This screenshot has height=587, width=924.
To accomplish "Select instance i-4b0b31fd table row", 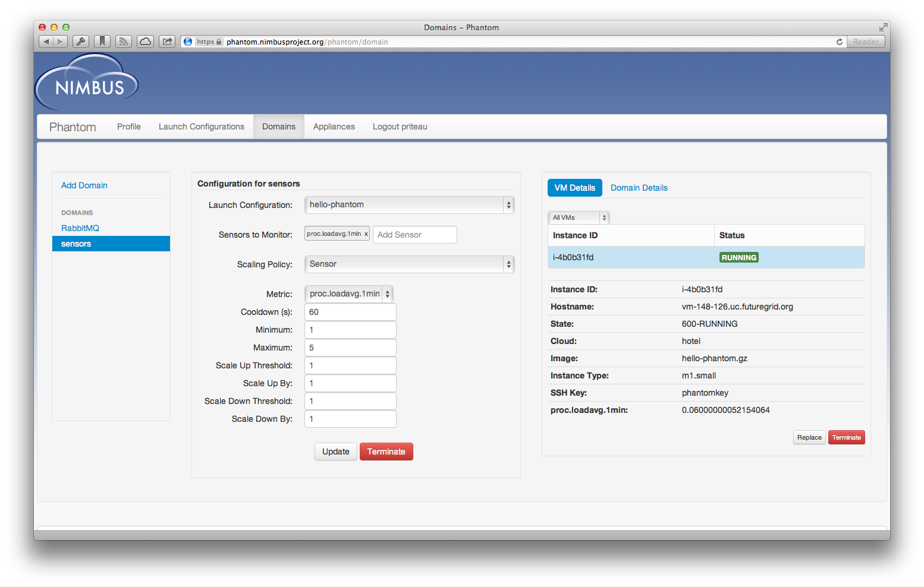I will (x=706, y=257).
